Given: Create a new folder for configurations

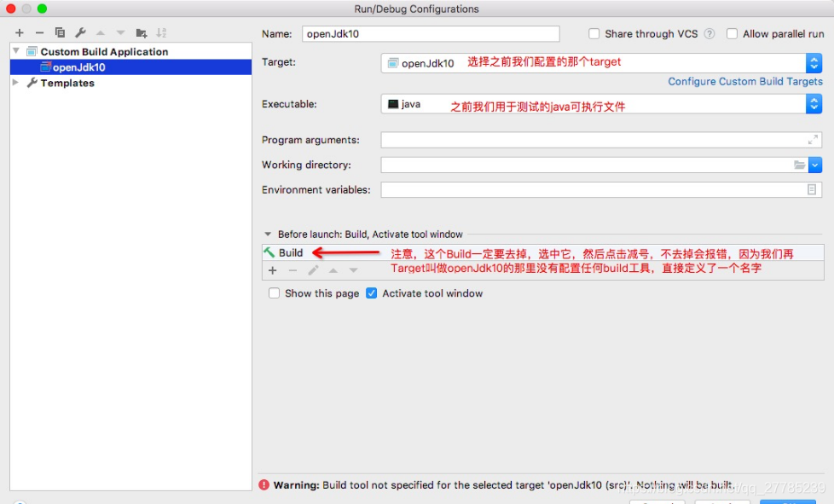Looking at the screenshot, I should (x=141, y=33).
